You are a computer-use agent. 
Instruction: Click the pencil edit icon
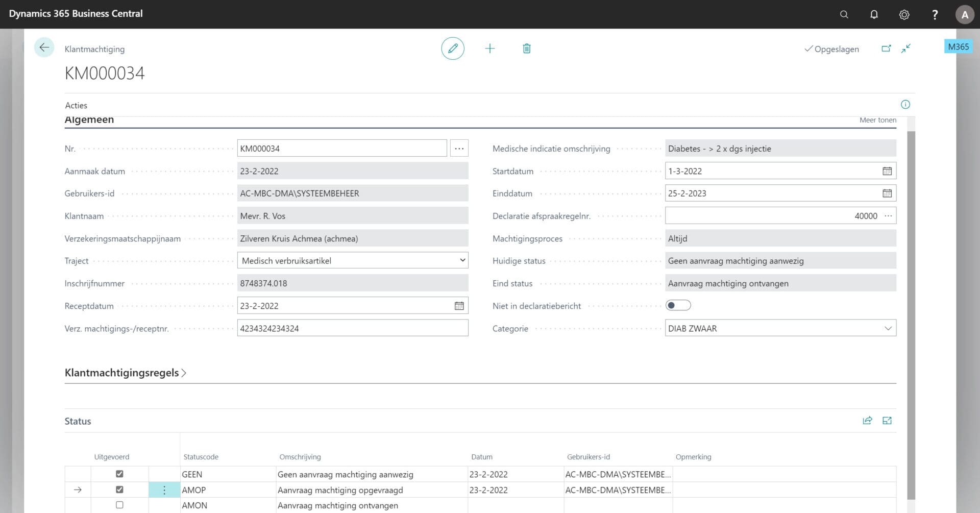(x=453, y=48)
